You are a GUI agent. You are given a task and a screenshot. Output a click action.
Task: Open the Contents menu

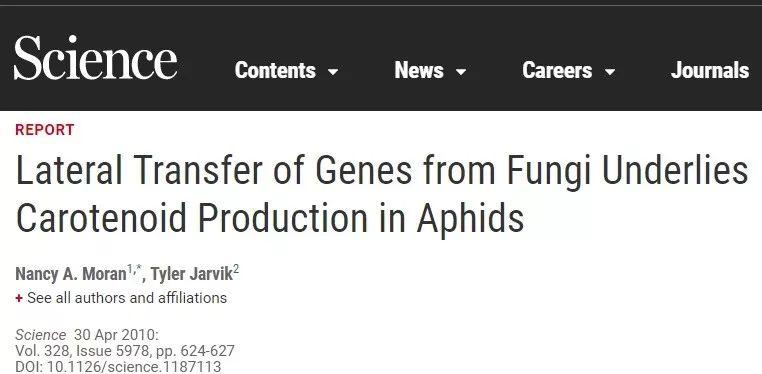275,70
